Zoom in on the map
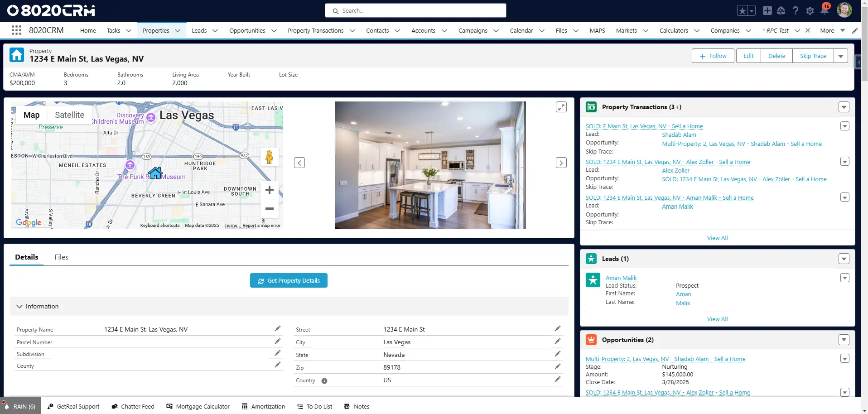 270,190
